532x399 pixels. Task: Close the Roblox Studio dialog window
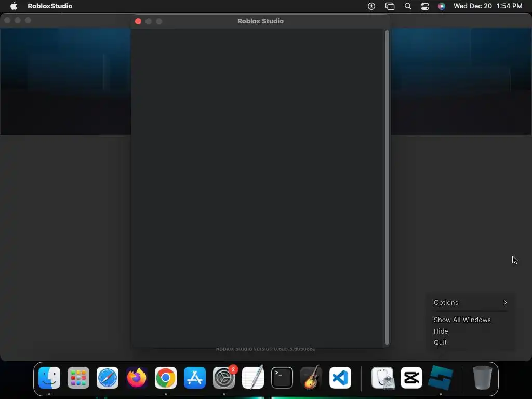click(138, 21)
